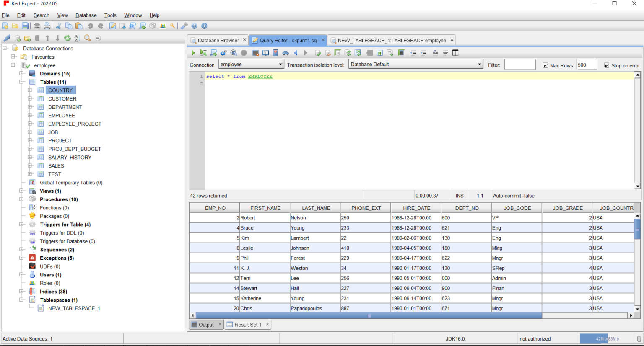Select the EMPLOYEE table in the tree
The width and height of the screenshot is (644, 346).
click(x=62, y=116)
